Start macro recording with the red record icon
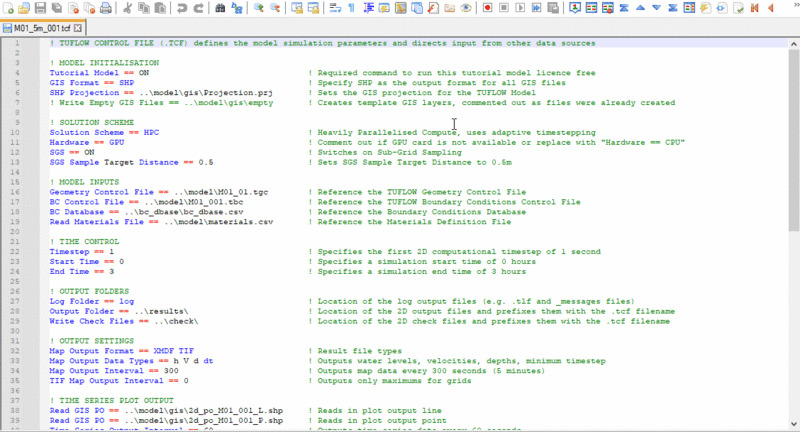Image resolution: width=800 pixels, height=432 pixels. pos(486,8)
